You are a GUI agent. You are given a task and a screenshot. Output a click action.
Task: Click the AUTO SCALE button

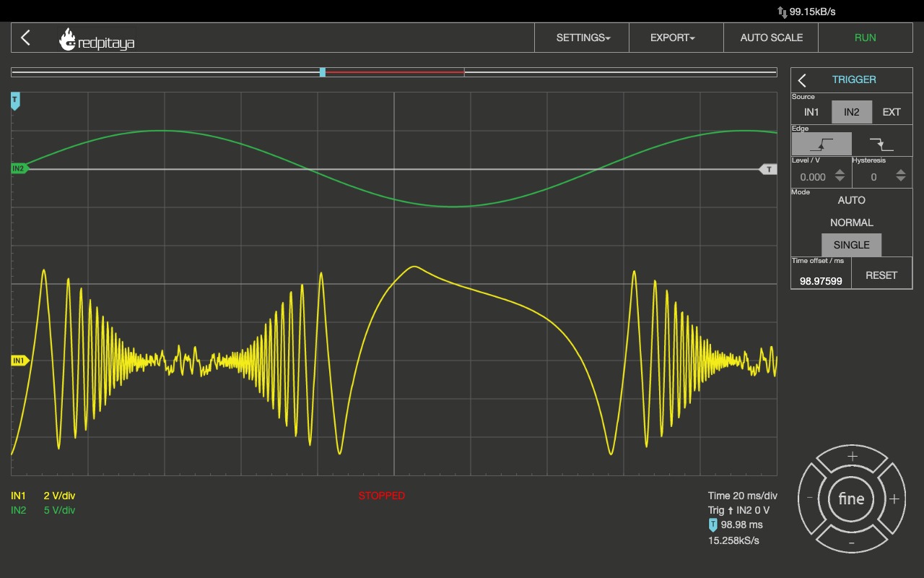point(771,38)
